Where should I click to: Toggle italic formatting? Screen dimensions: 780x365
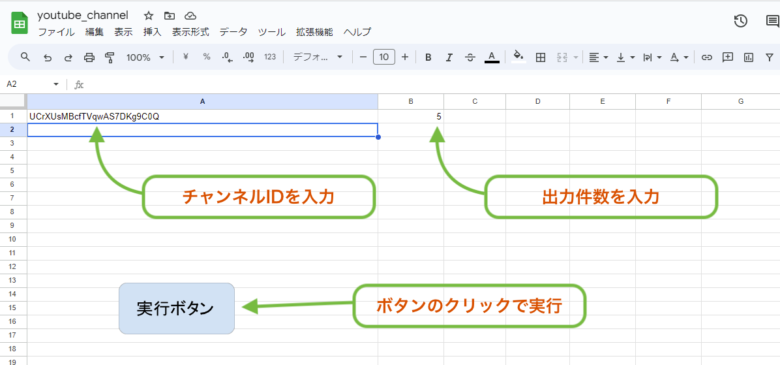pos(449,58)
